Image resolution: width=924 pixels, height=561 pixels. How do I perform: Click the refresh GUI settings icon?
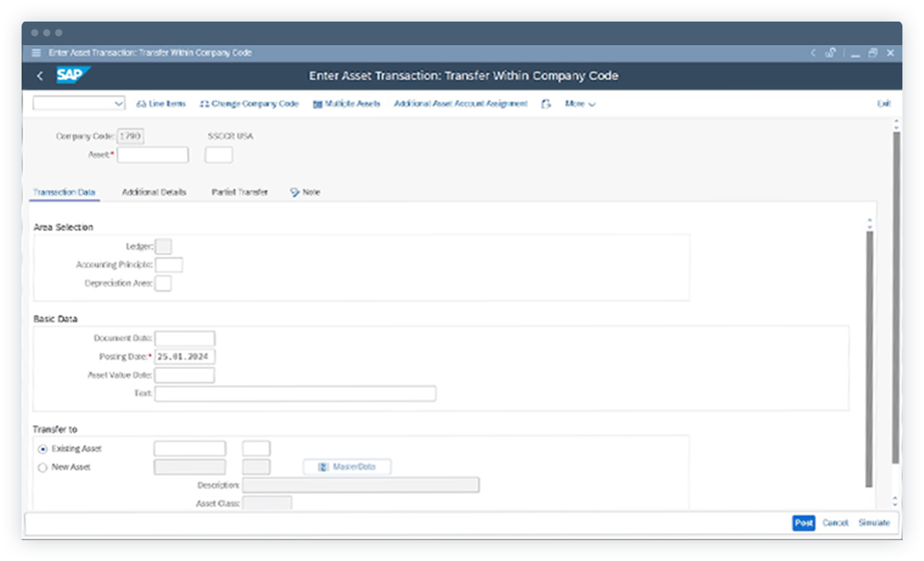click(545, 104)
